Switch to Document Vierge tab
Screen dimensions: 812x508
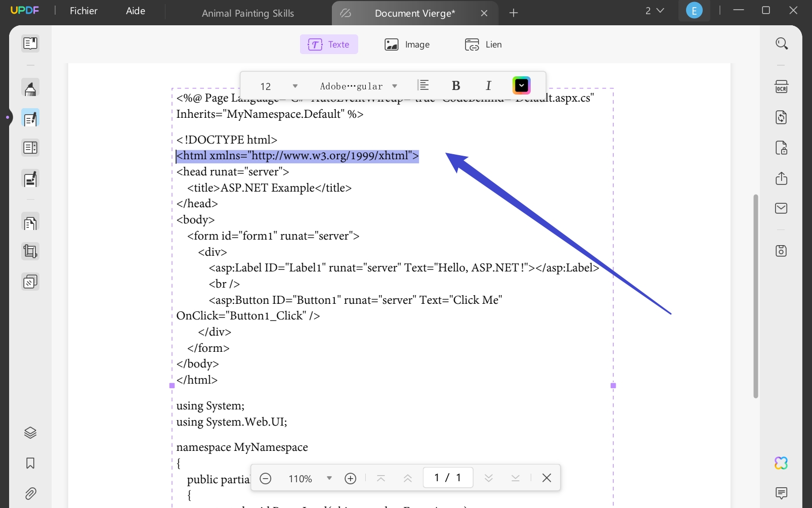pos(415,13)
